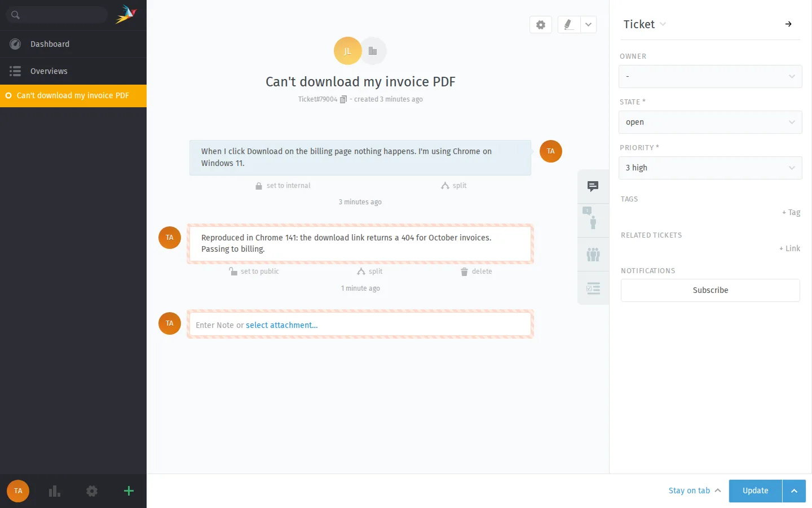Screen dimensions: 812x508
Task: Click the TA user avatar in bottom bar
Action: (18, 491)
